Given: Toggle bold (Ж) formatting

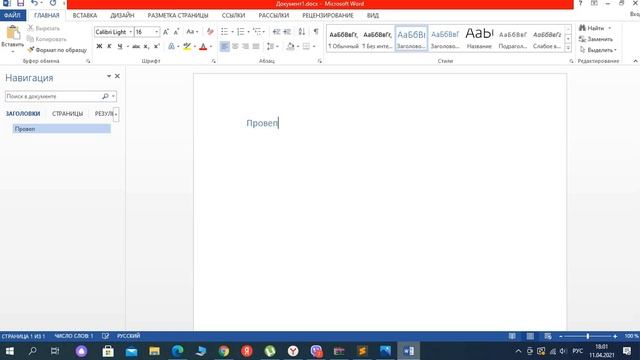Looking at the screenshot, I should pos(99,47).
